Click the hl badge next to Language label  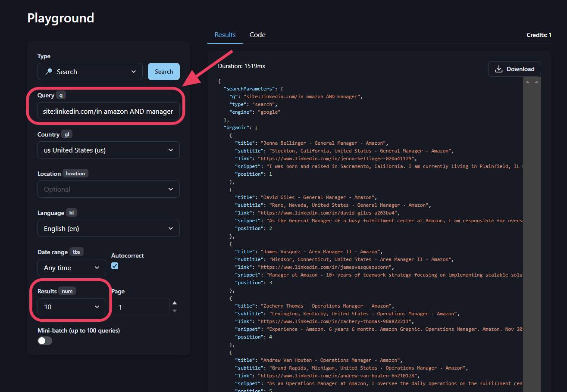click(71, 212)
